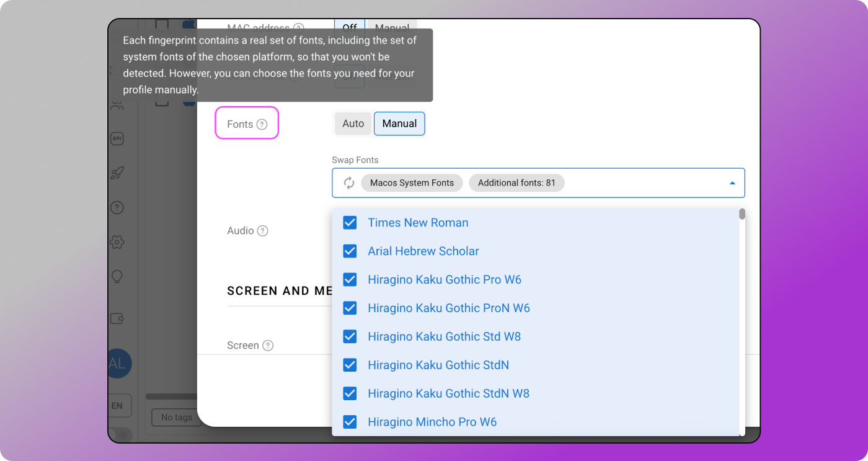Open the API section in sidebar
This screenshot has width=868, height=461.
(x=117, y=139)
